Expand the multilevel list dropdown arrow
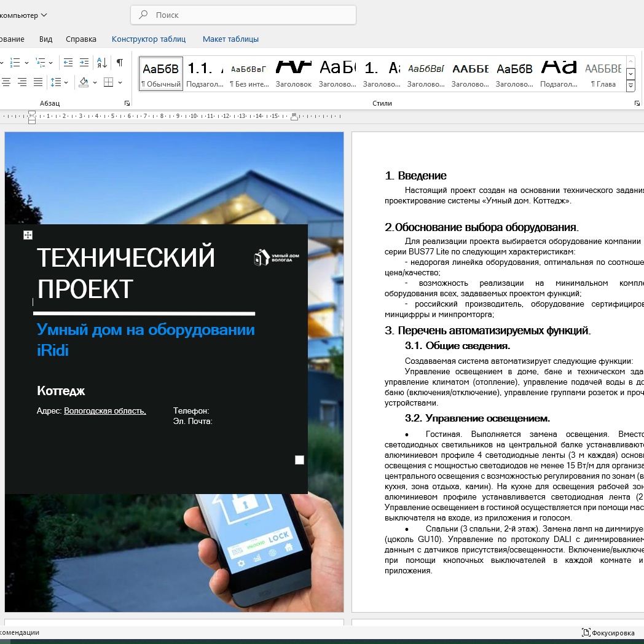This screenshot has height=644, width=644. pyautogui.click(x=51, y=63)
